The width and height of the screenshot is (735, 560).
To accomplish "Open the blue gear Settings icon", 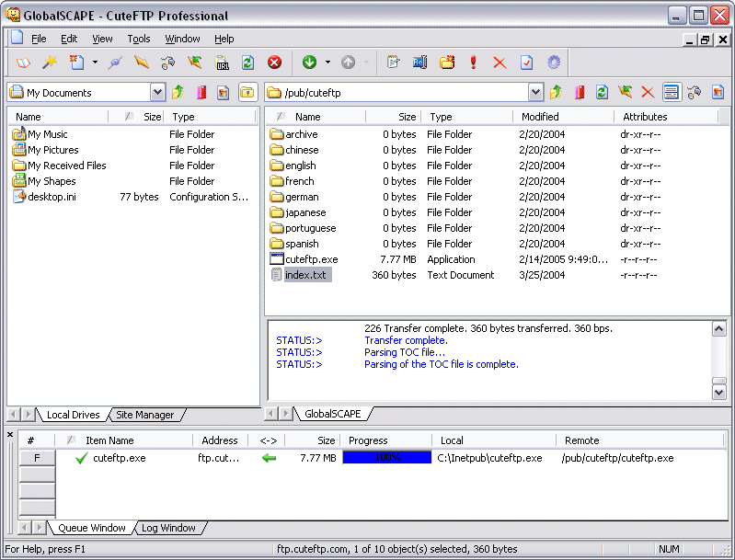I will (554, 63).
